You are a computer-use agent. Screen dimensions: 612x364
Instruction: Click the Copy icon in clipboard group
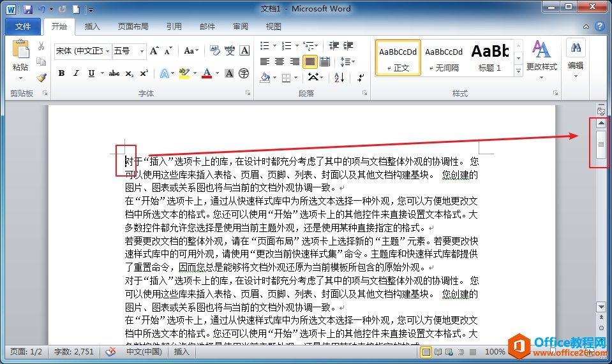(x=41, y=62)
